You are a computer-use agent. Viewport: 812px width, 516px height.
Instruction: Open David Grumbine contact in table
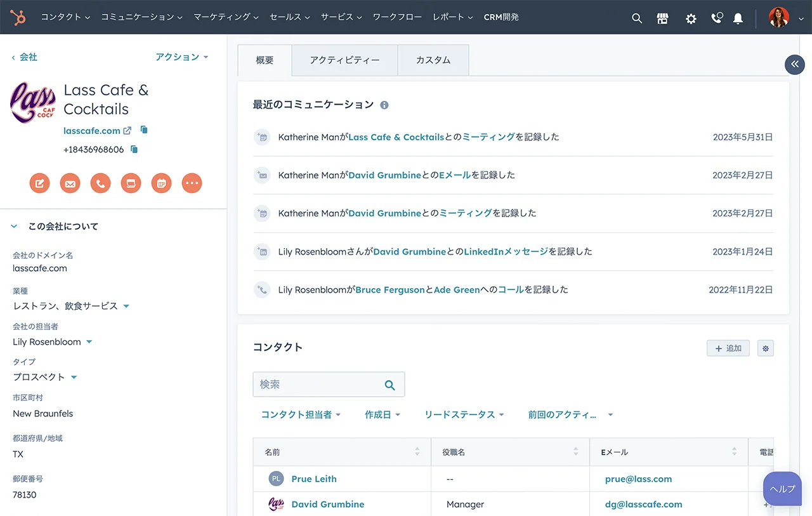click(328, 505)
